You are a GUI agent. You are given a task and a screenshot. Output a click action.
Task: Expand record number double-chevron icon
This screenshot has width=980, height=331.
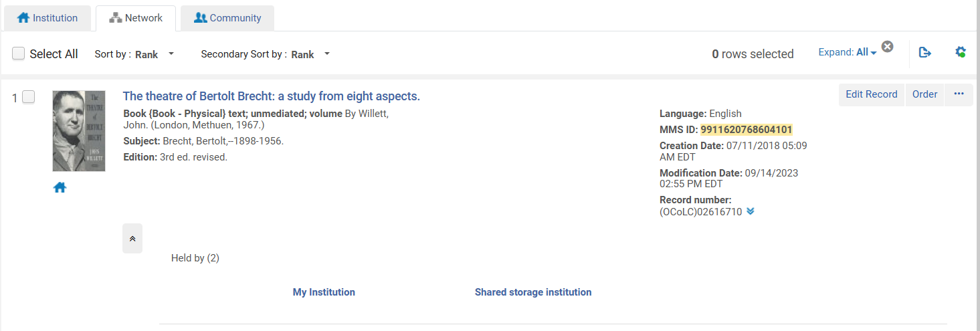pos(751,211)
